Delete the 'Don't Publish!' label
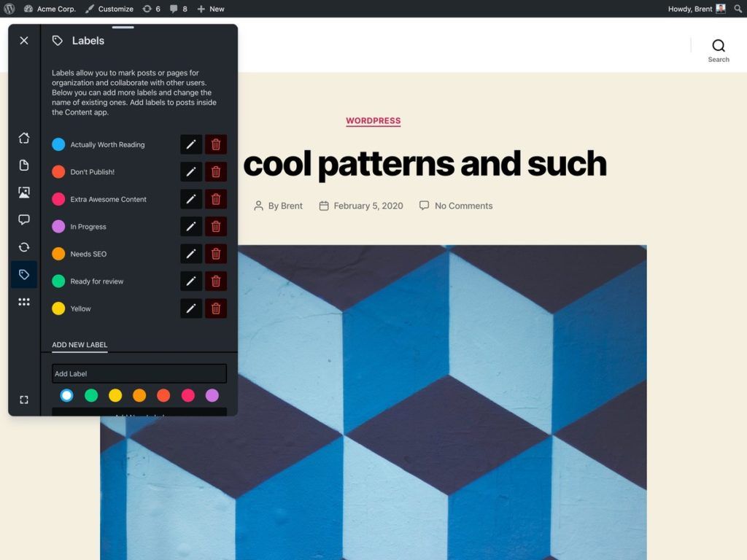747x560 pixels. [x=216, y=172]
